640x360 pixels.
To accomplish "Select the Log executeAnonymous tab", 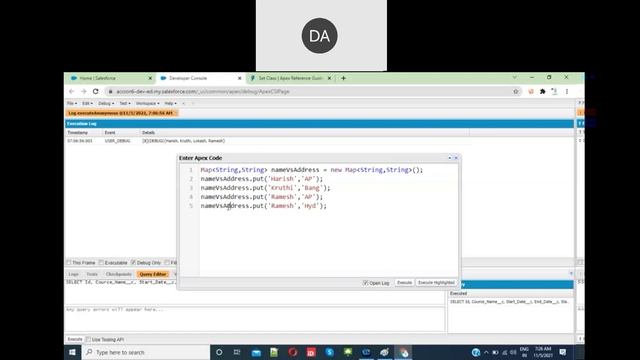I will [x=121, y=113].
